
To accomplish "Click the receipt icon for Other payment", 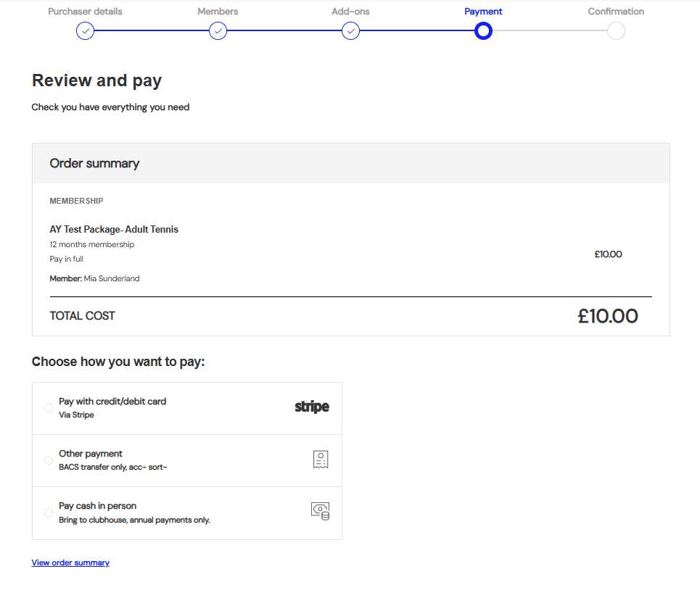I will [x=321, y=460].
